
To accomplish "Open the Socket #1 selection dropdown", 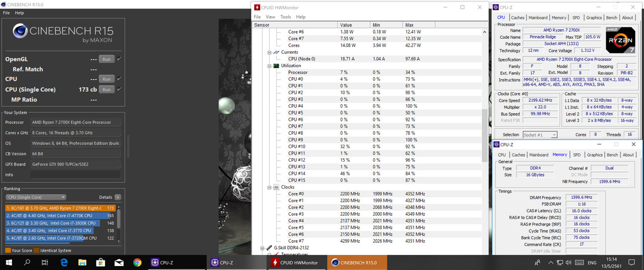I will point(540,134).
